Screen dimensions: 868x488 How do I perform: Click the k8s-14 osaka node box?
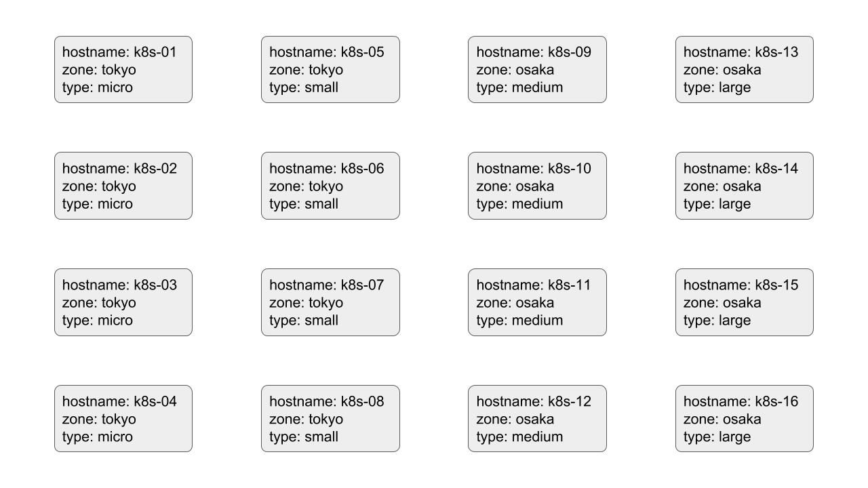pos(745,186)
